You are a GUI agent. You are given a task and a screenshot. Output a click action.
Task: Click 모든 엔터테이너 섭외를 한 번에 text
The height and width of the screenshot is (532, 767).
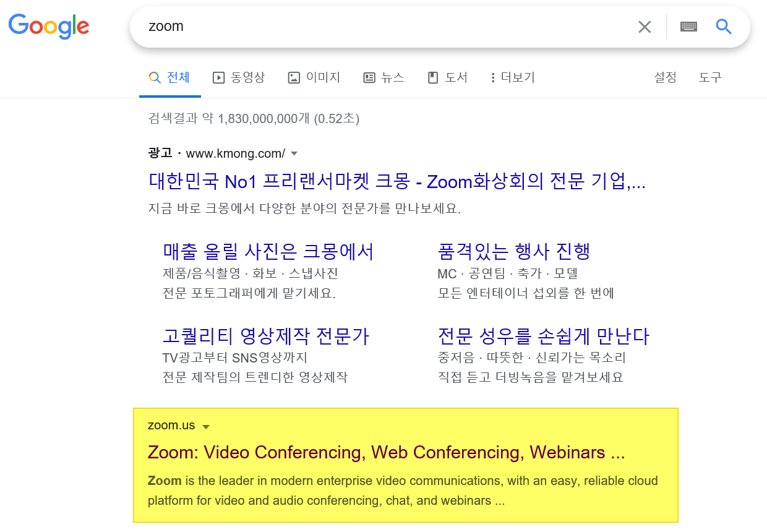coord(526,293)
